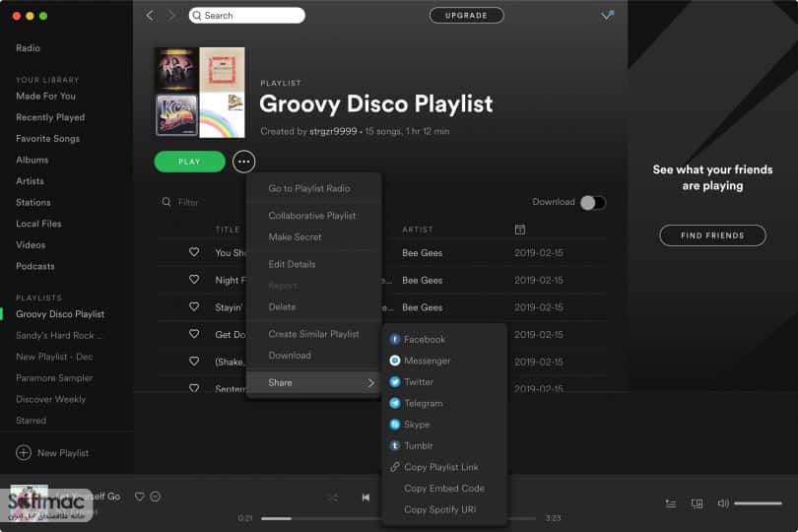Viewport: 798px width, 532px height.
Task: Open Recently Played in sidebar
Action: (50, 117)
